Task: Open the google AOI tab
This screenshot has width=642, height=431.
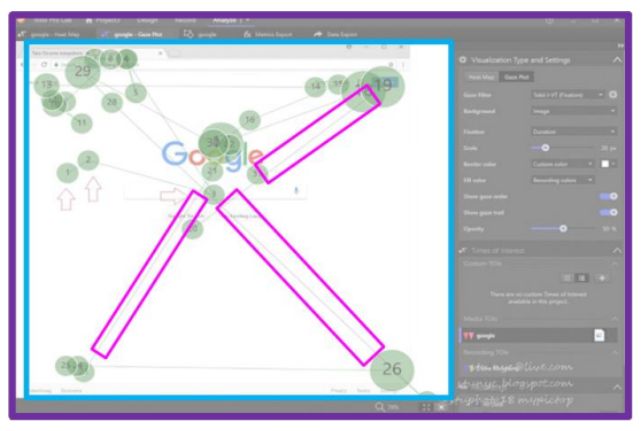Action: (200, 34)
